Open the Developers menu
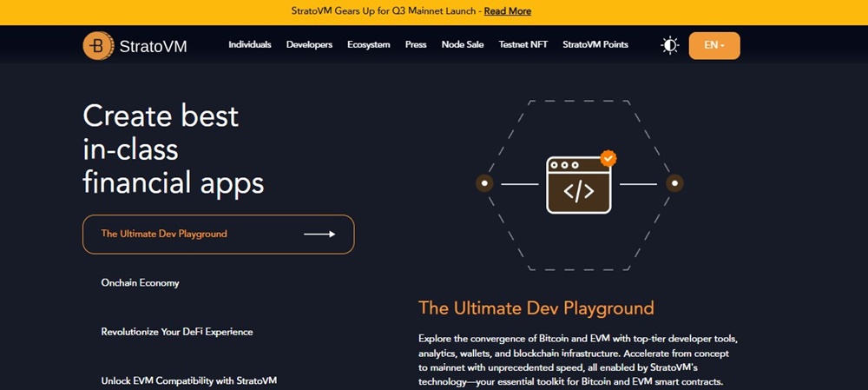Viewport: 868px width, 390px height. pyautogui.click(x=309, y=44)
